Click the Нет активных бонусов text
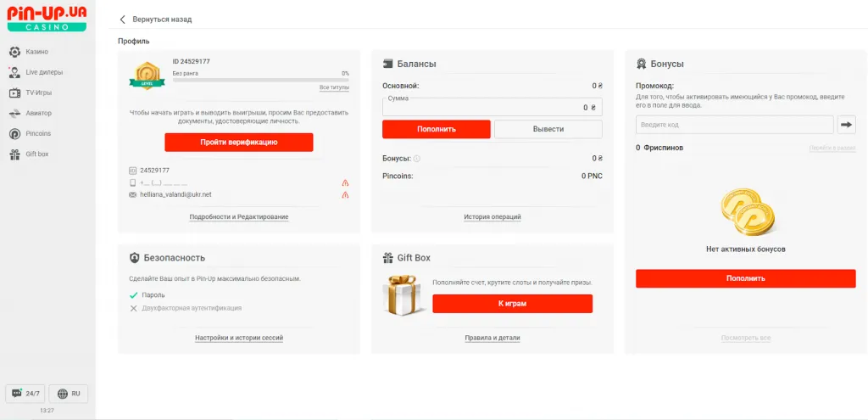868x420 pixels. pos(746,249)
